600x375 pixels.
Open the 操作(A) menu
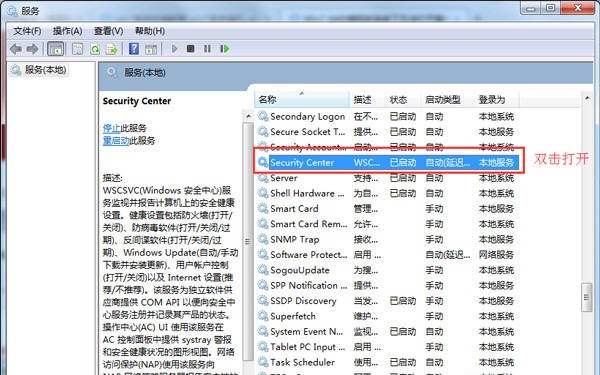(67, 31)
